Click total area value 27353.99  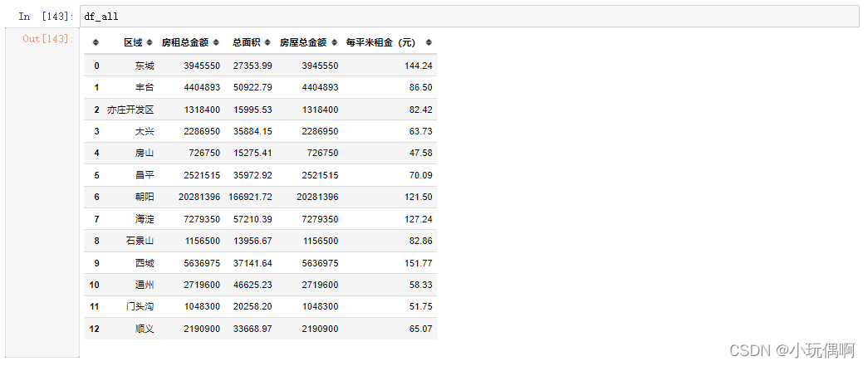(x=253, y=66)
